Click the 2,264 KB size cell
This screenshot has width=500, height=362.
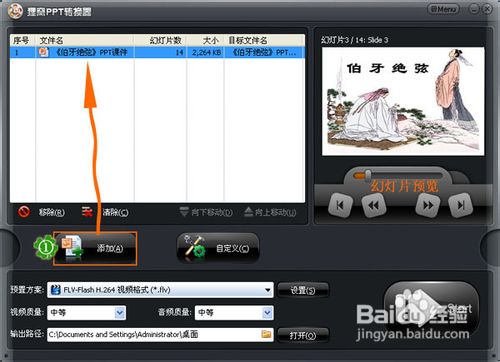206,52
